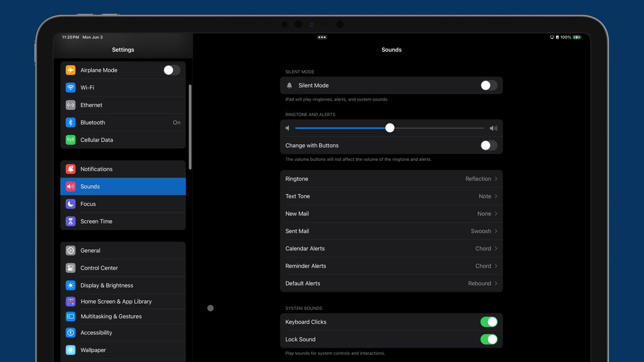The image size is (644, 362).
Task: Tap the Wi-Fi icon in sidebar
Action: [71, 88]
